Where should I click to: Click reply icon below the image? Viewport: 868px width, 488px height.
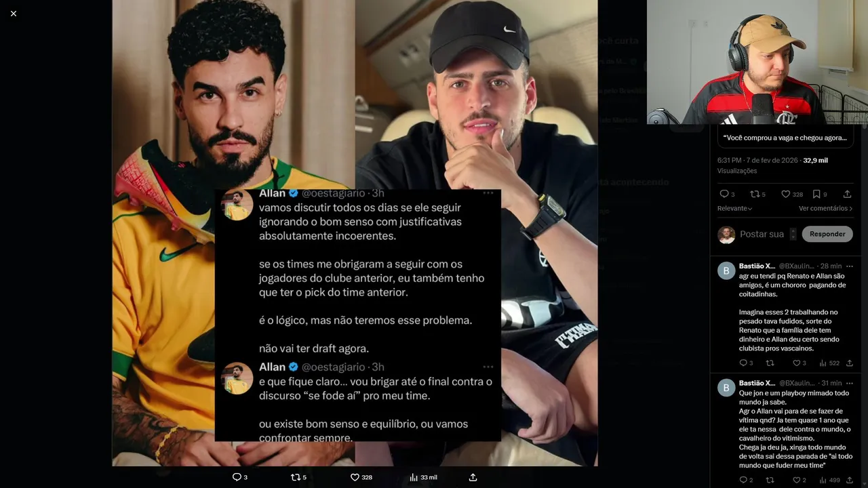[237, 477]
